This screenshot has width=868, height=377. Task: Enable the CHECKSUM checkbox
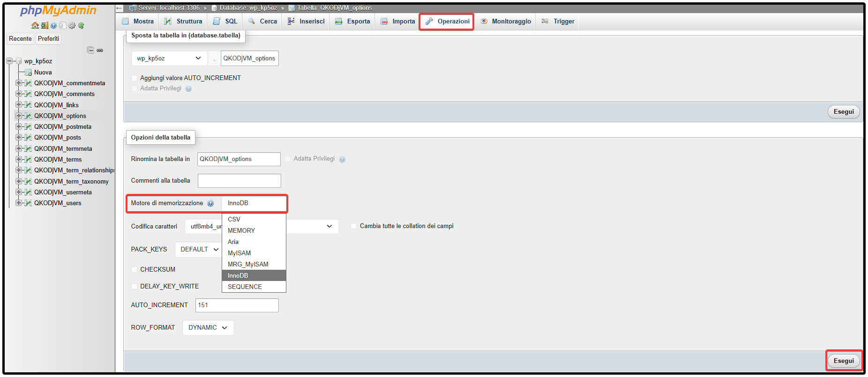point(135,269)
